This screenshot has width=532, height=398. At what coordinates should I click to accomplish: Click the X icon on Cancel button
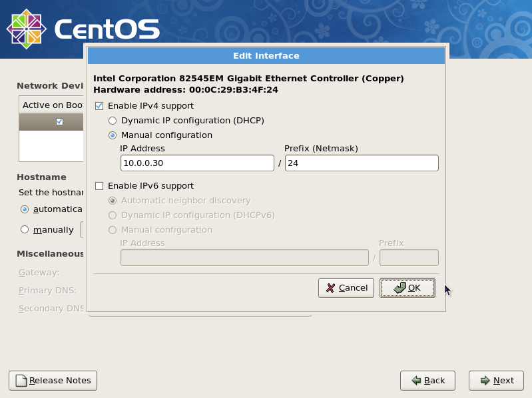(x=330, y=288)
